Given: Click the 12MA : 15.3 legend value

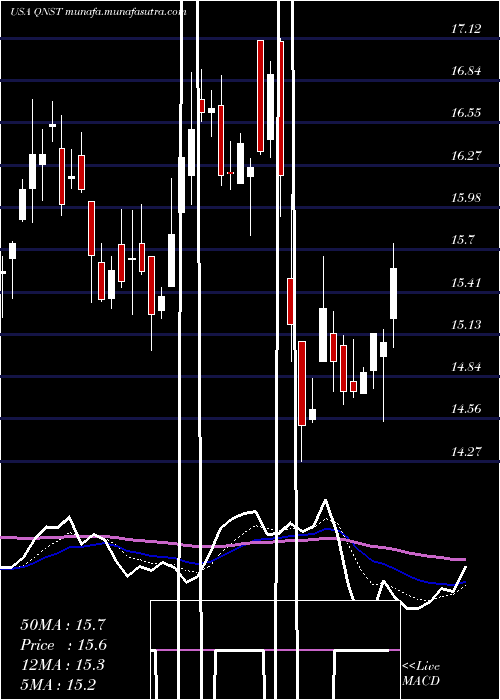Looking at the screenshot, I should pyautogui.click(x=62, y=665).
